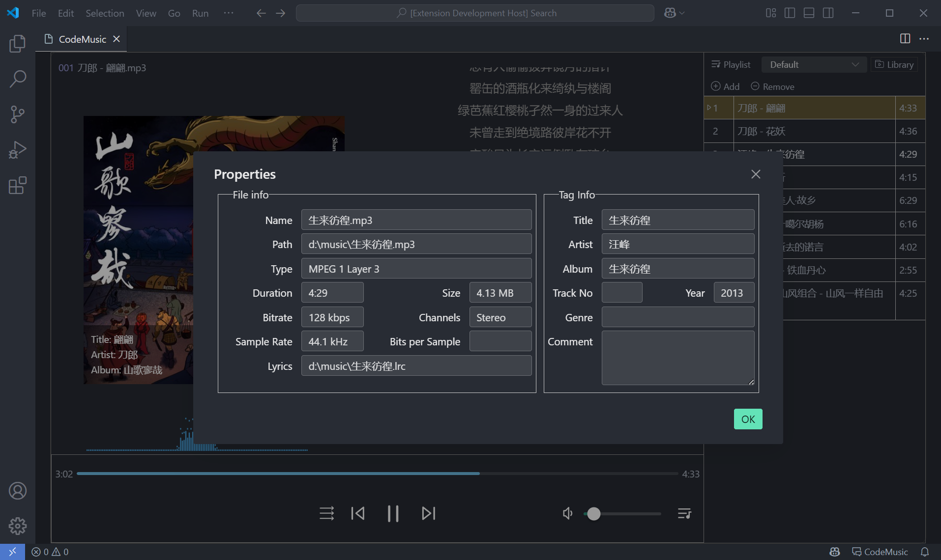Click the Name field in File info
This screenshot has height=560, width=941.
(416, 220)
